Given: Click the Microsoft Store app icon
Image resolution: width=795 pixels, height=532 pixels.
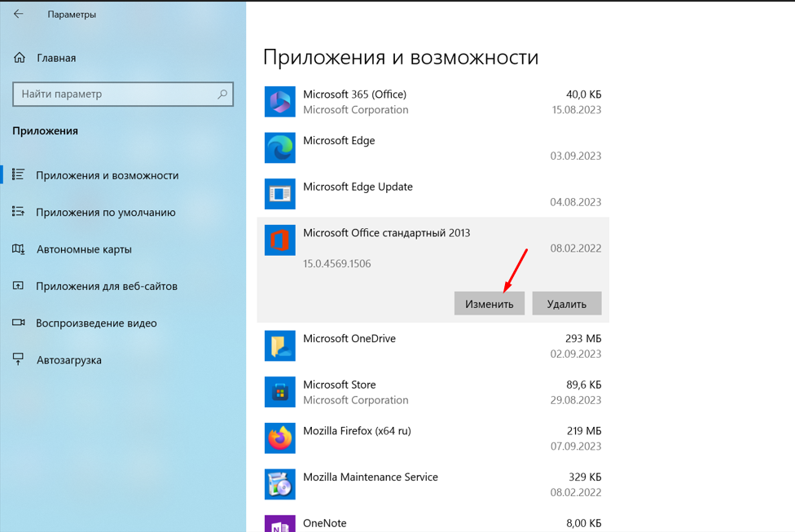Looking at the screenshot, I should (x=280, y=392).
